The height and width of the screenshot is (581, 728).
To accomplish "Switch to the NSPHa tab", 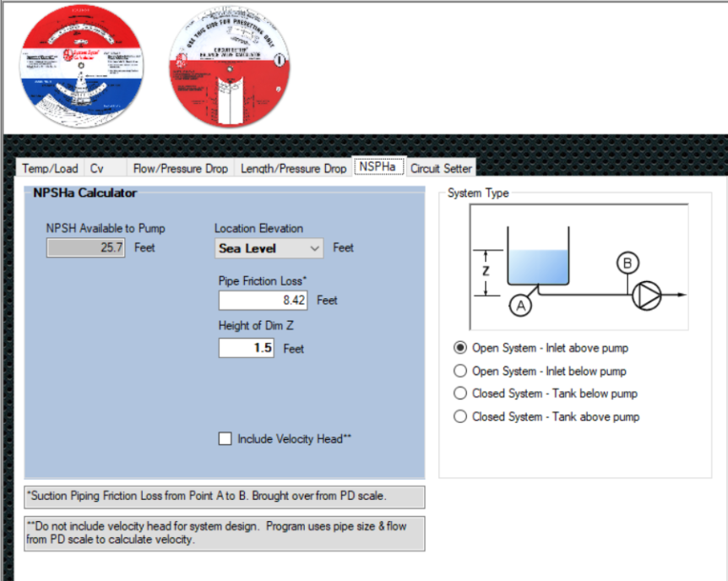I will pyautogui.click(x=378, y=166).
